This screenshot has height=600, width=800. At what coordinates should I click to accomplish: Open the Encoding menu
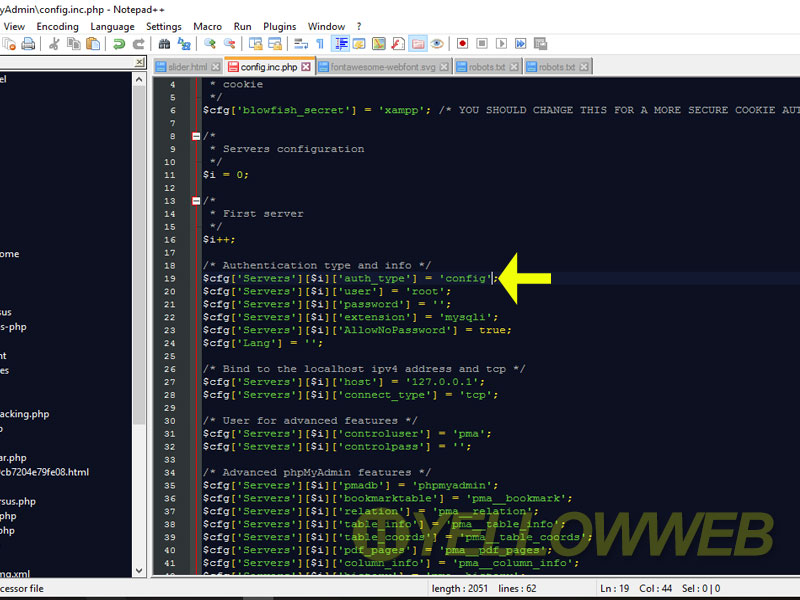click(x=57, y=26)
